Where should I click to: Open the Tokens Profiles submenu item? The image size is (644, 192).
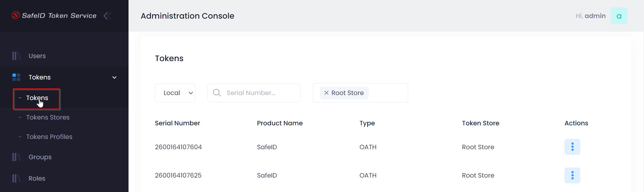(49, 137)
